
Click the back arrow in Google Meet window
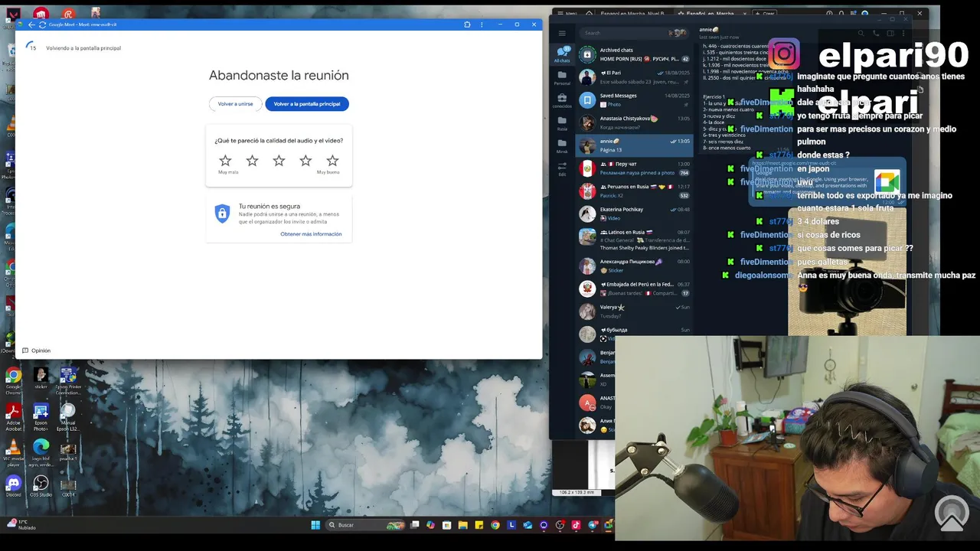31,24
